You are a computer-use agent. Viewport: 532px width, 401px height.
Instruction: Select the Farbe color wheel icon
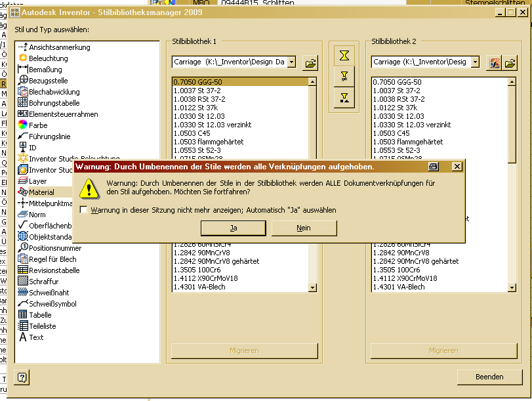click(23, 125)
